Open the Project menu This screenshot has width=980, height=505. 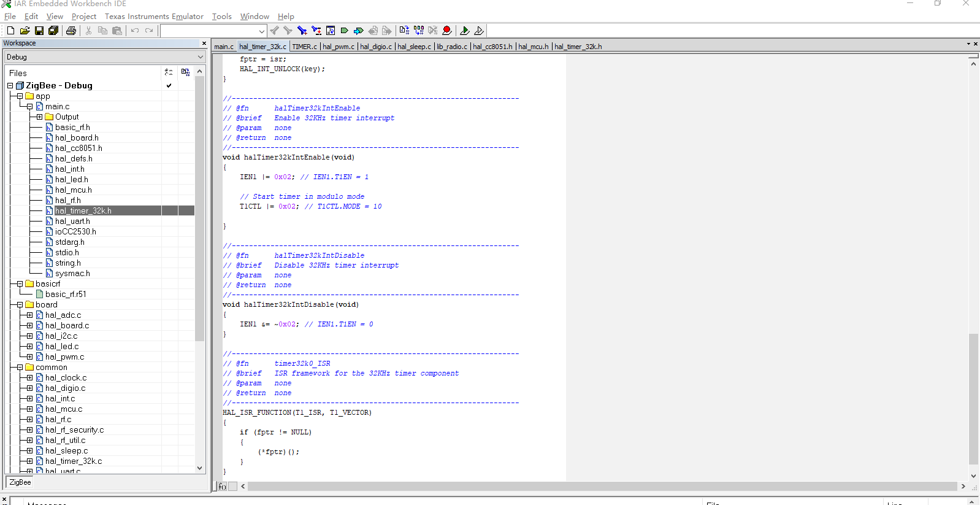coord(84,17)
